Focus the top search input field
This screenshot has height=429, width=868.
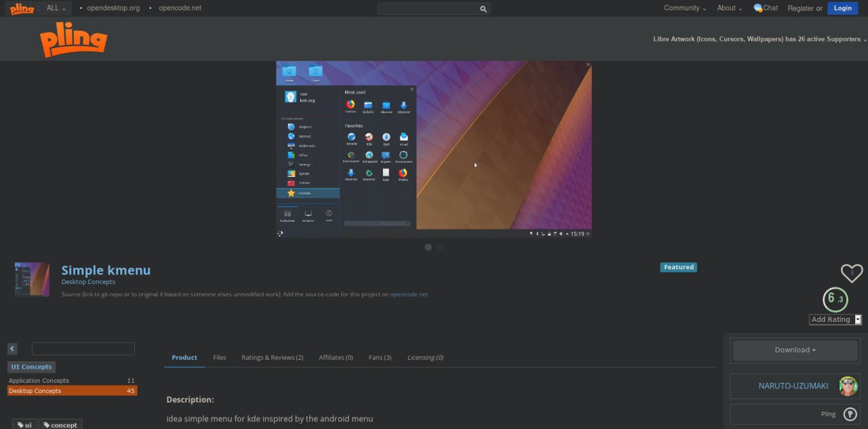click(429, 9)
